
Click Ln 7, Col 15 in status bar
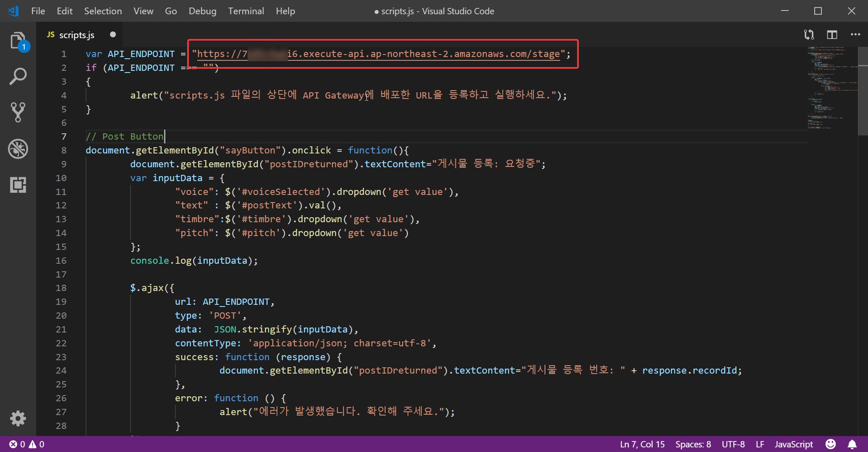(642, 444)
